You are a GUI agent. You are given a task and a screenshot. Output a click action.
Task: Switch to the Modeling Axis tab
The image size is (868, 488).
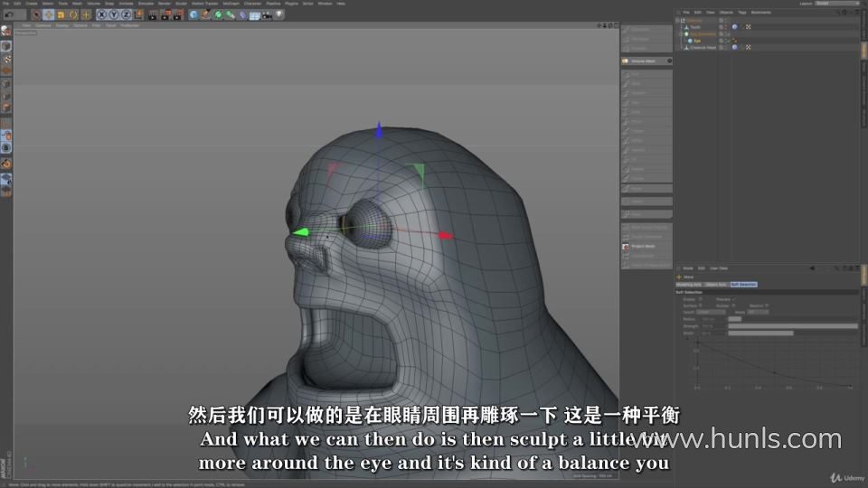tap(689, 285)
